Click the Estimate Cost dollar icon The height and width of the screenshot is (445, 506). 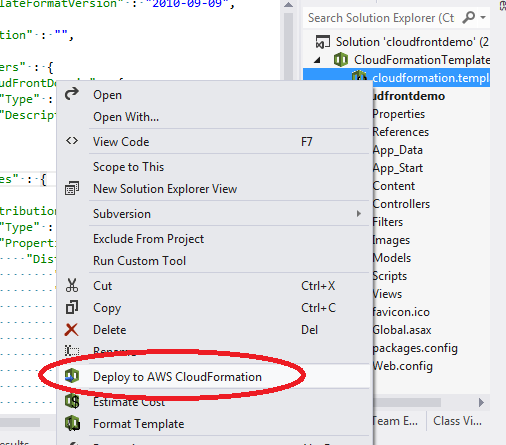coord(72,401)
